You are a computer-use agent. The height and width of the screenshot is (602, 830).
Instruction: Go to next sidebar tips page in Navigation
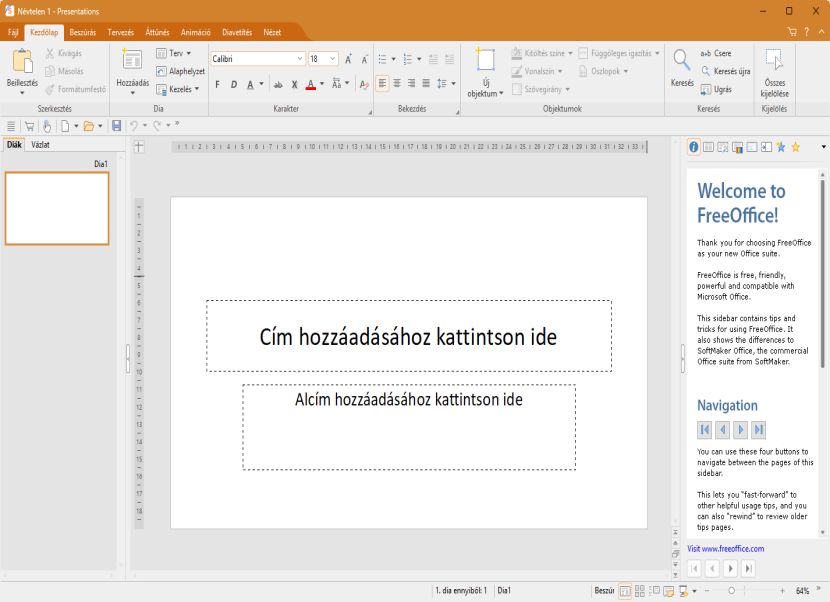coord(741,429)
